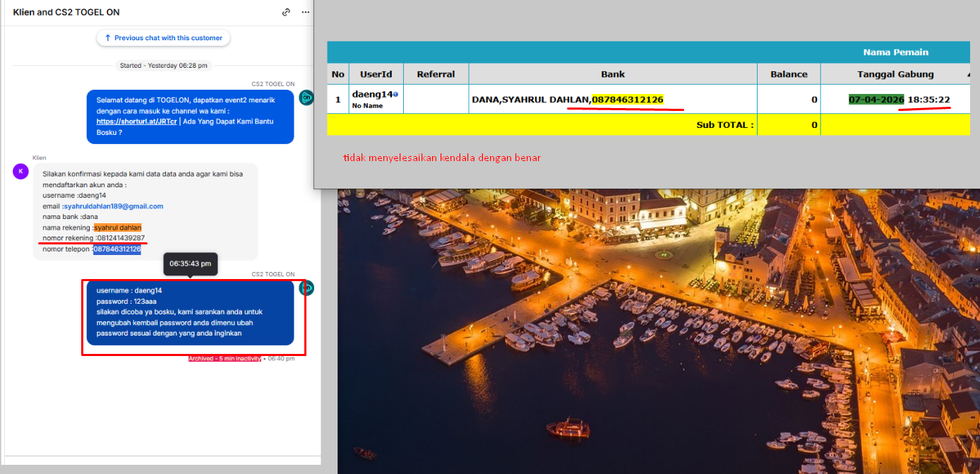Click the Sub TOTAL label
The width and height of the screenshot is (980, 474).
(x=725, y=125)
